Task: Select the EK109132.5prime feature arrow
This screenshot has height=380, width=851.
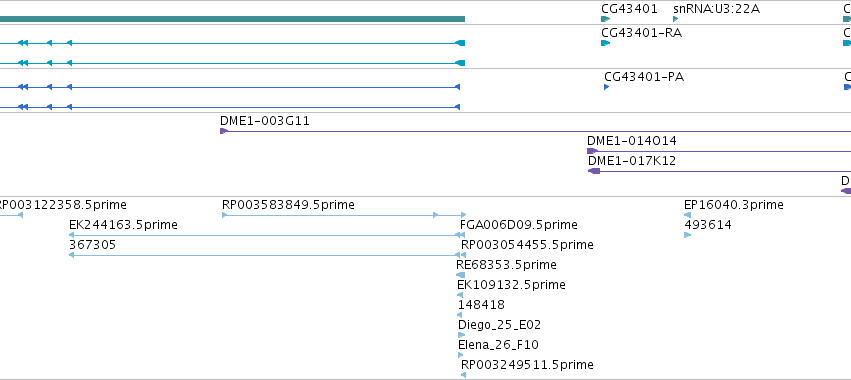Action: point(460,295)
